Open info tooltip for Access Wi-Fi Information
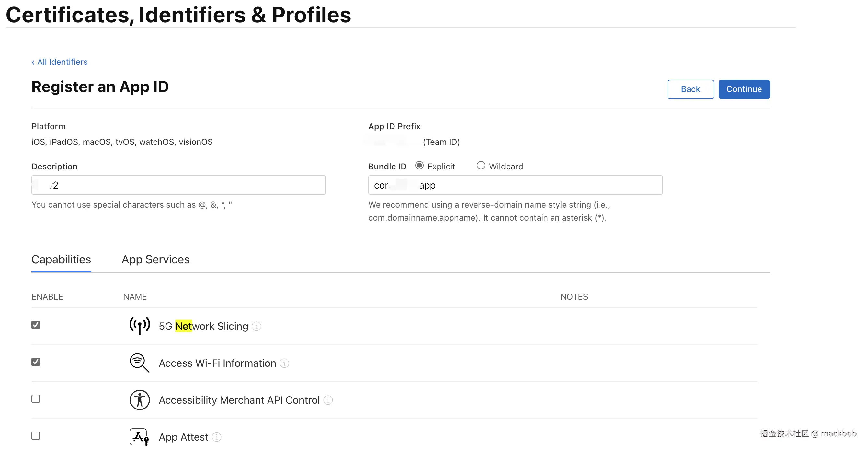This screenshot has height=449, width=868. 284,363
